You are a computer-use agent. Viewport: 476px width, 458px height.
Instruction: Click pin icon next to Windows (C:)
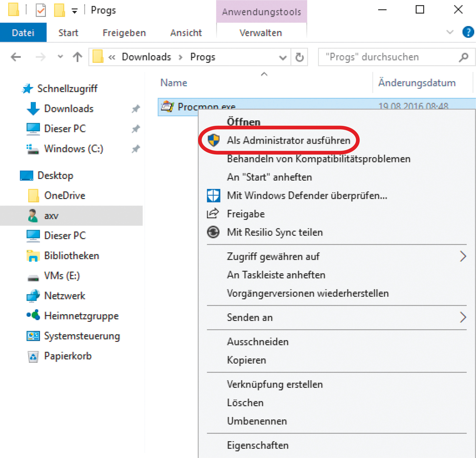(x=135, y=149)
